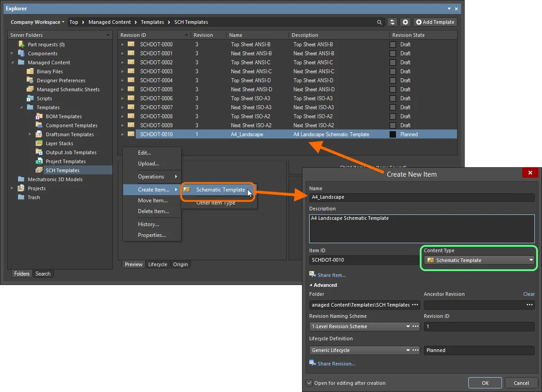Image resolution: width=542 pixels, height=392 pixels.
Task: Switch to the Origin tab
Action: pos(181,264)
